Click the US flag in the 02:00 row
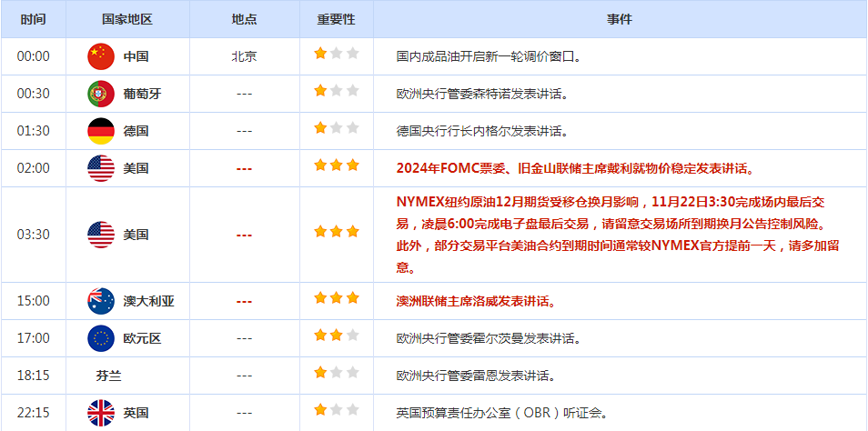The image size is (868, 431). click(x=101, y=168)
